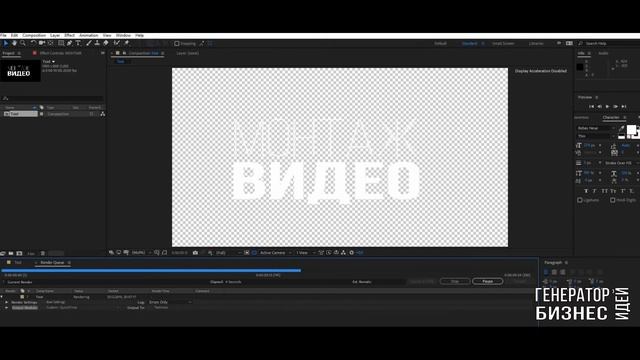Select the Selection arrow tool

tap(6, 43)
